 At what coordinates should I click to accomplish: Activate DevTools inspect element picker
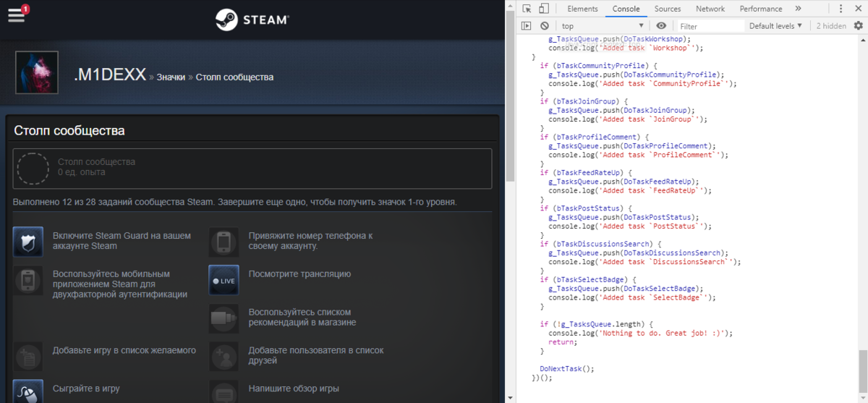coord(527,9)
